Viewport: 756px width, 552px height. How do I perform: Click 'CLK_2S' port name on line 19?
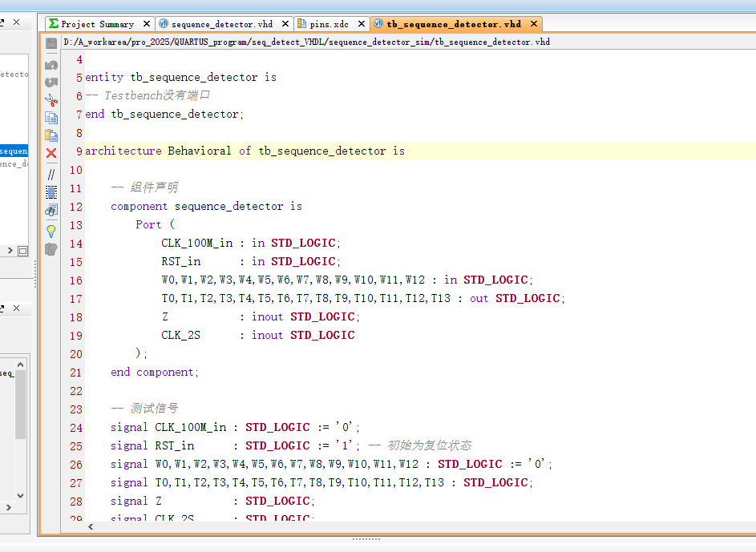[x=181, y=335]
